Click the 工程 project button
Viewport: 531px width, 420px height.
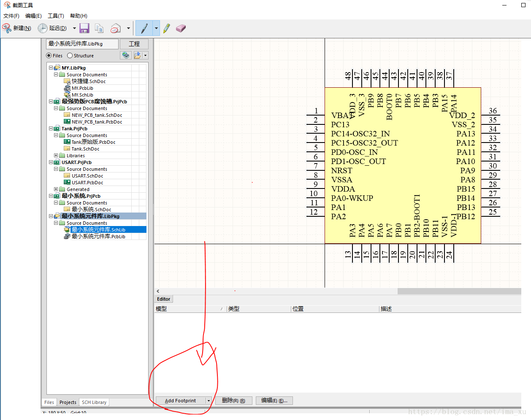(x=134, y=44)
